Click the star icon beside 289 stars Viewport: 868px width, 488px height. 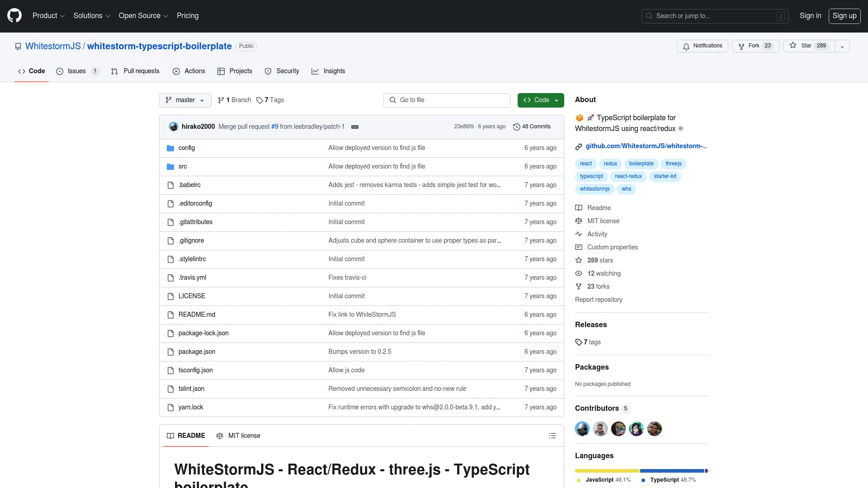point(579,260)
